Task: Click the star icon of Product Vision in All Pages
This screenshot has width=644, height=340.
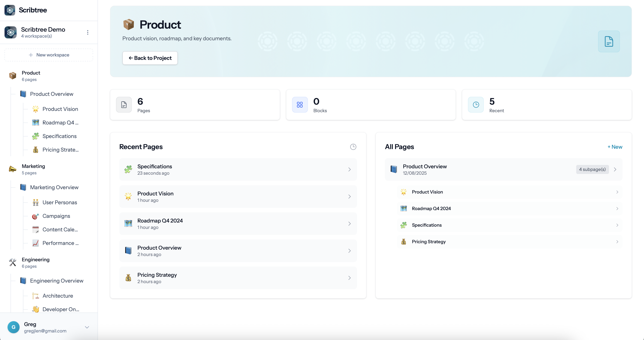Action: click(x=404, y=192)
